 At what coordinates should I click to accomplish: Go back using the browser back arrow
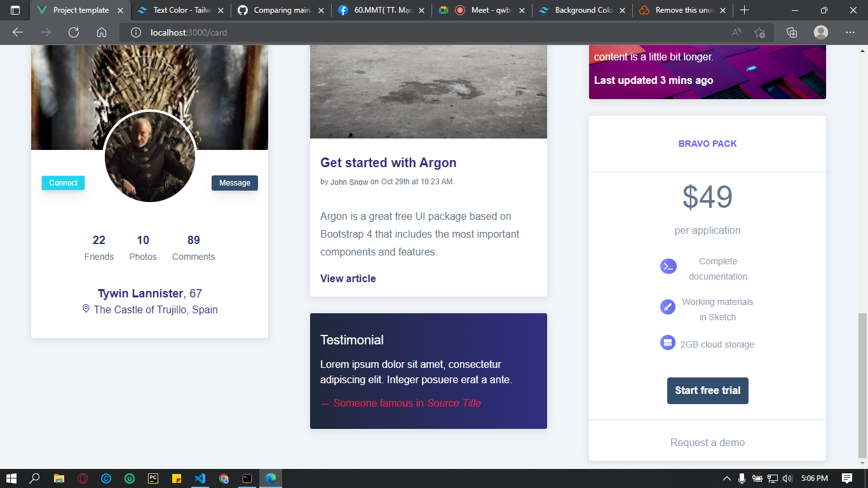click(18, 32)
